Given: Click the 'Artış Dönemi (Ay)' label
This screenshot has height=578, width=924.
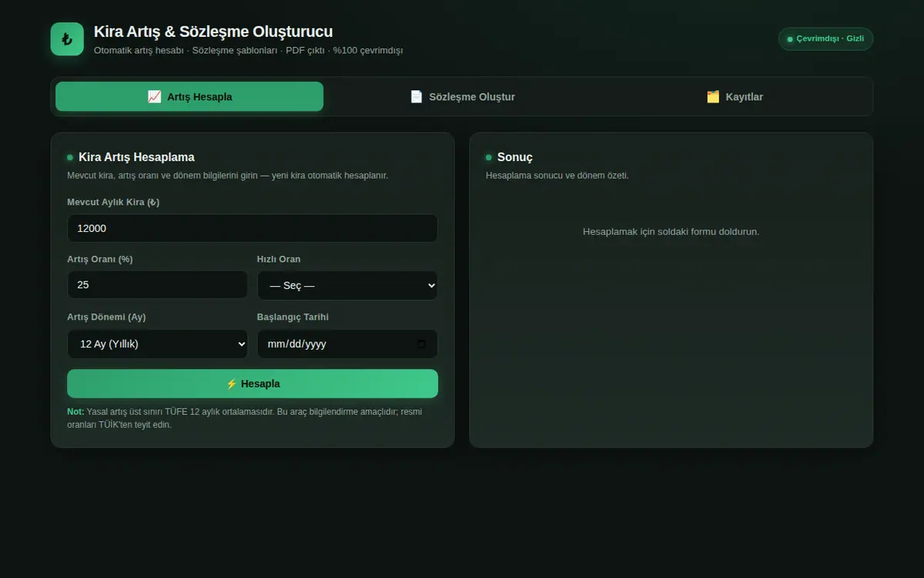Looking at the screenshot, I should [x=106, y=317].
